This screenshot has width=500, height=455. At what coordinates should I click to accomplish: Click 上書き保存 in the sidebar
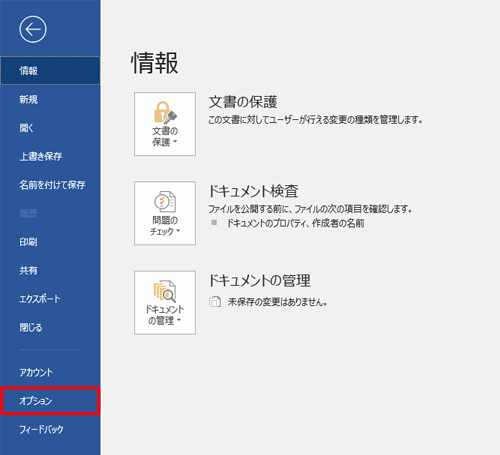pyautogui.click(x=50, y=156)
